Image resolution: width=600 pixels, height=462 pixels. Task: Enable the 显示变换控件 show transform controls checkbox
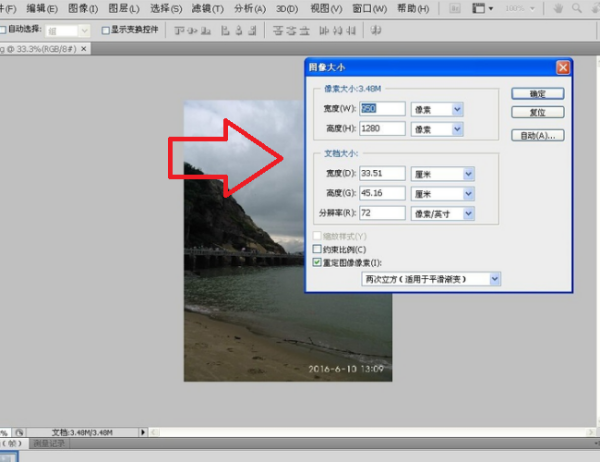click(x=104, y=30)
